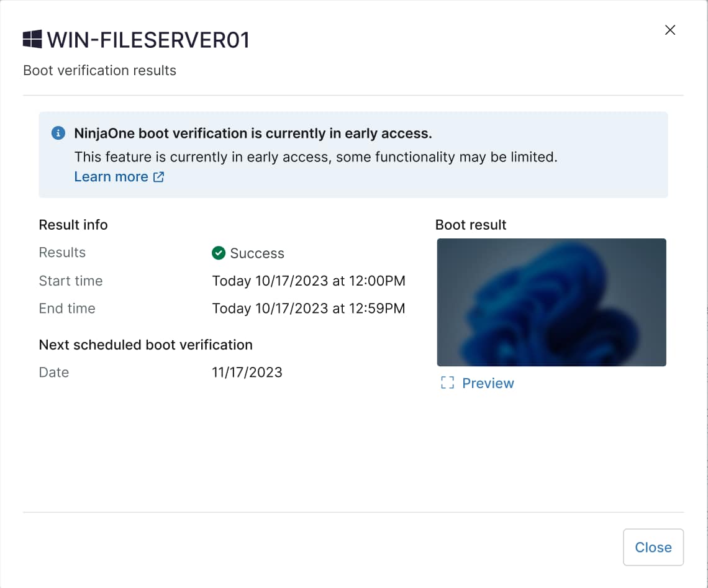The image size is (708, 588).
Task: Open the Learn more link
Action: point(111,176)
